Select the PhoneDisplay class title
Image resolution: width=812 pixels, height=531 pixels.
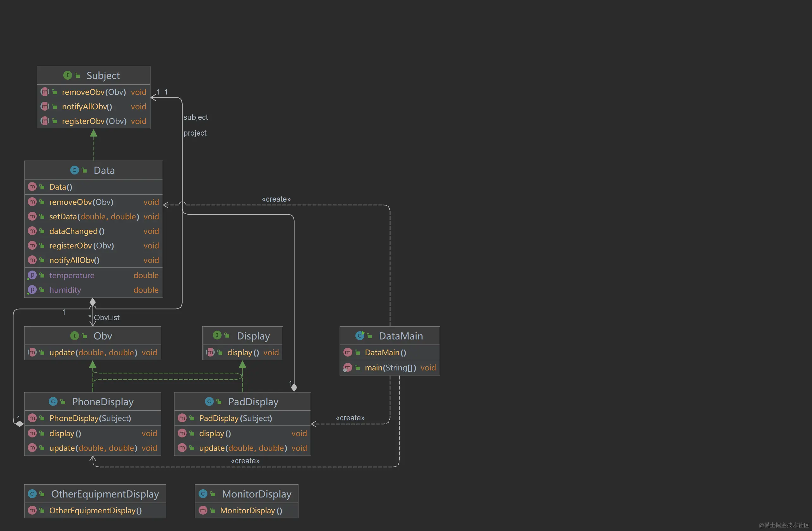tap(103, 402)
